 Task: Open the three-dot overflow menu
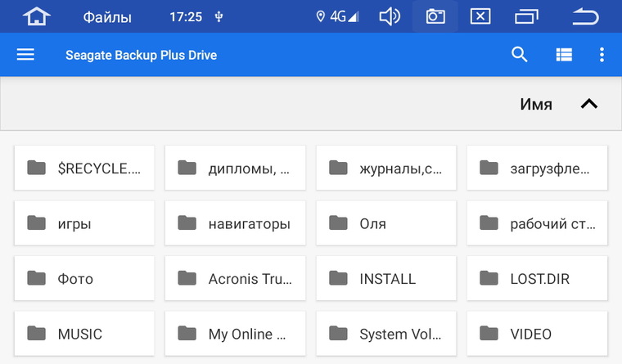pos(602,55)
